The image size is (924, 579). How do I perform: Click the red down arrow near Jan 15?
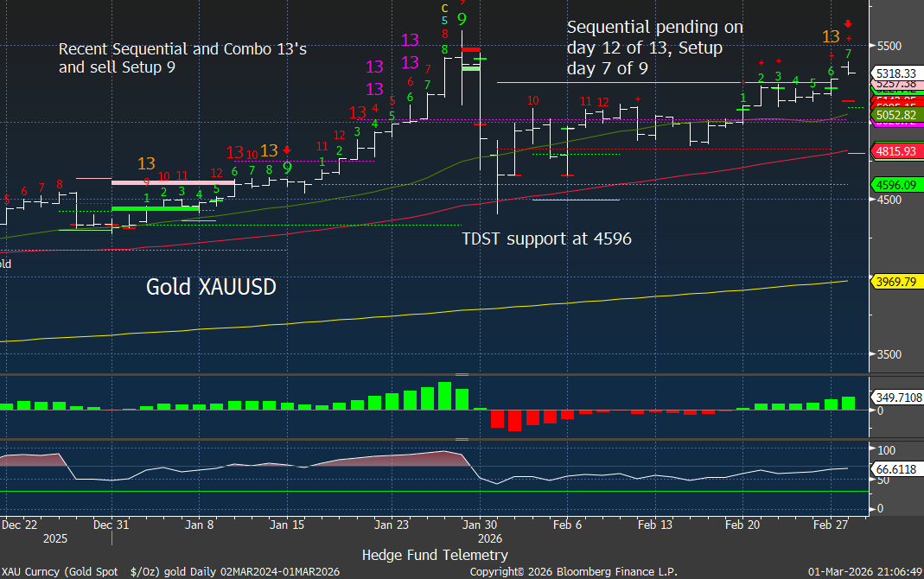click(x=287, y=150)
